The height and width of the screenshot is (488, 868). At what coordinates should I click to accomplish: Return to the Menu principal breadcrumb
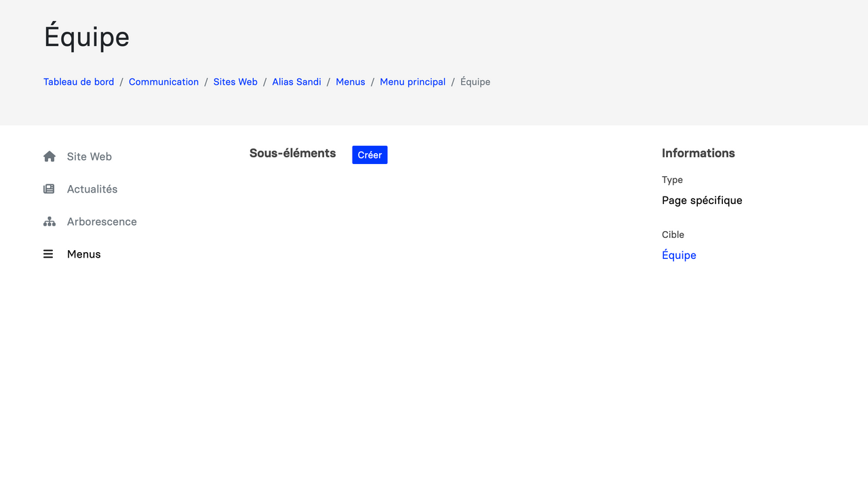coord(412,82)
